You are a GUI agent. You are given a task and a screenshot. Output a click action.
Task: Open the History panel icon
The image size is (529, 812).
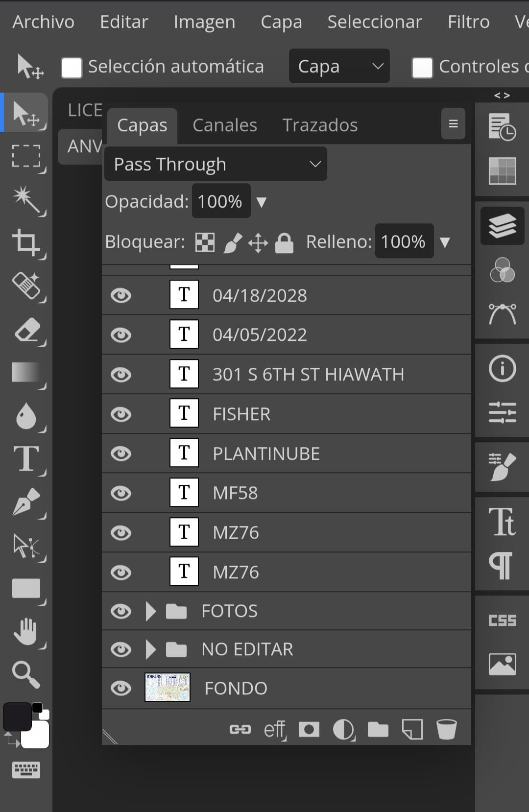502,127
